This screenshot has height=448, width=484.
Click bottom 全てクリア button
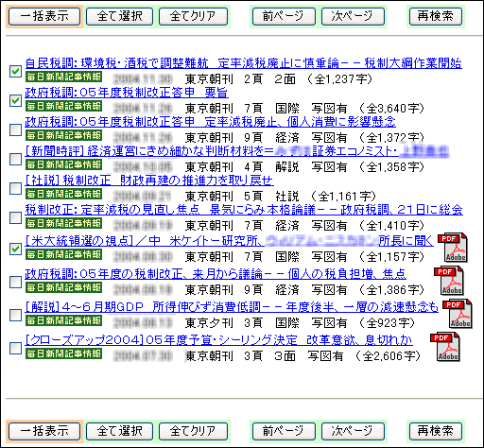[193, 431]
